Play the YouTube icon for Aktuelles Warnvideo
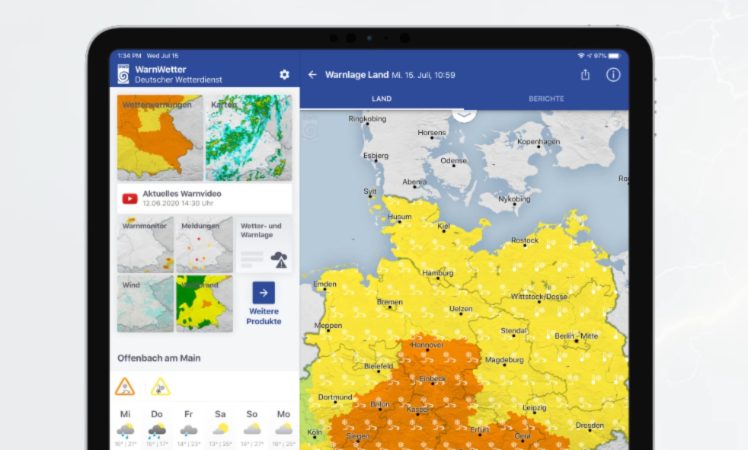The width and height of the screenshot is (748, 450). [x=129, y=198]
